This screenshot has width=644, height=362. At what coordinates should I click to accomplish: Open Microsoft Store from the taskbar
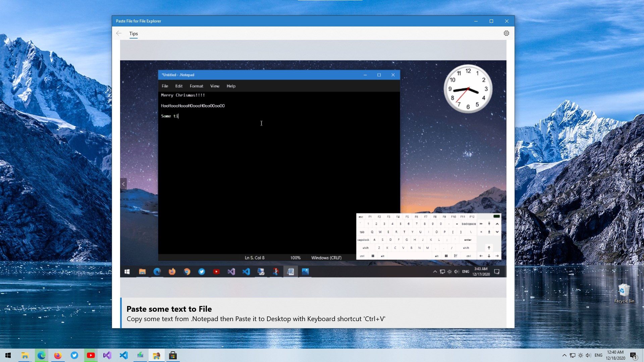tap(173, 355)
